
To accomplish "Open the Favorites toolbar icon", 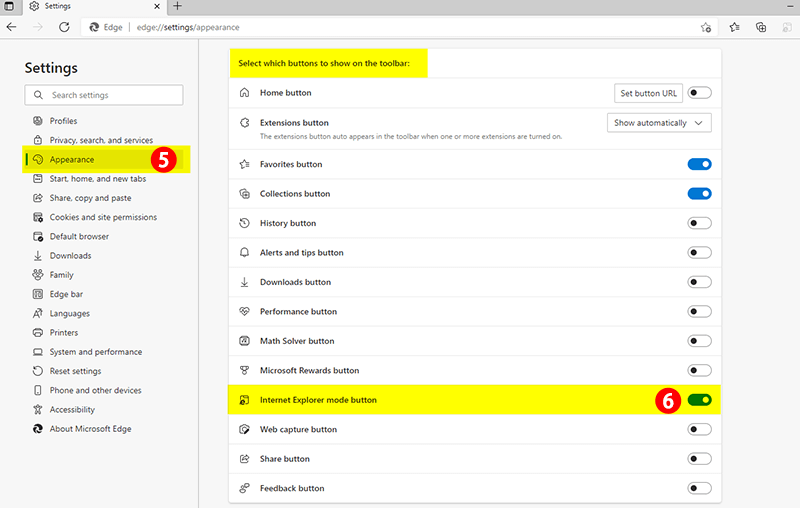I will tap(734, 27).
